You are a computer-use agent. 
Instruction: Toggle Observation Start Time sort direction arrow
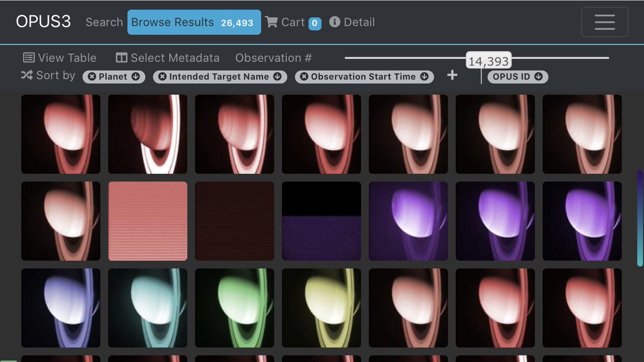(424, 77)
